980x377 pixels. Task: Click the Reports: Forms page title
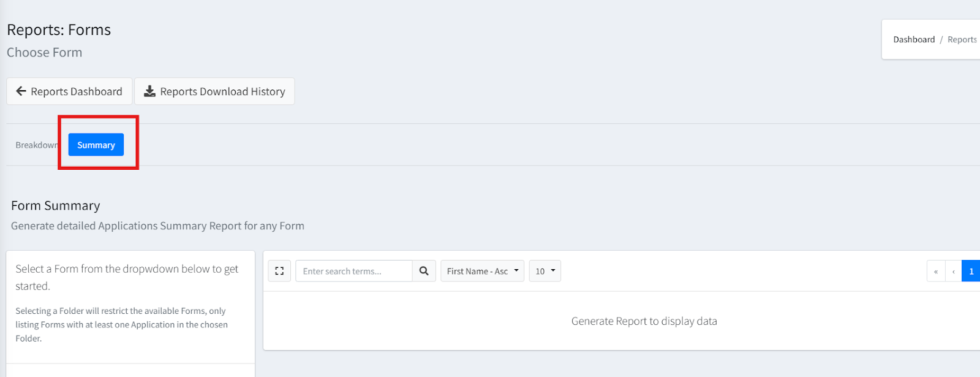[59, 30]
